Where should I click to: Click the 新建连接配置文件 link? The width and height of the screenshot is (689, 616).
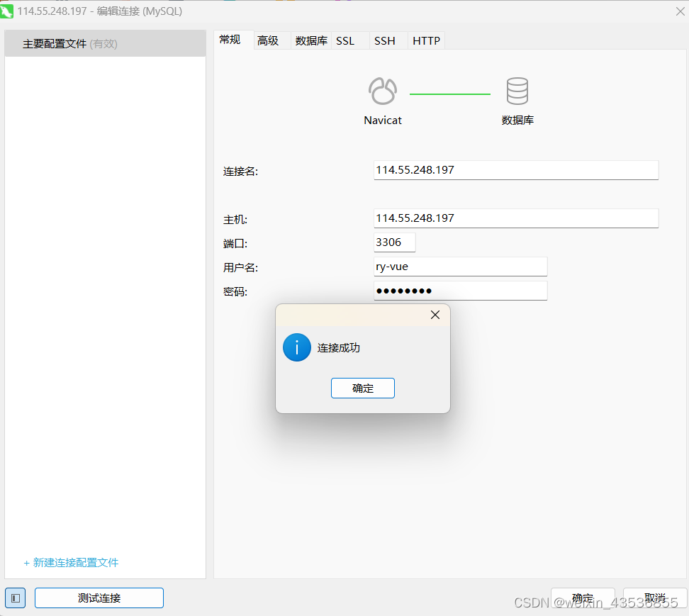point(71,562)
